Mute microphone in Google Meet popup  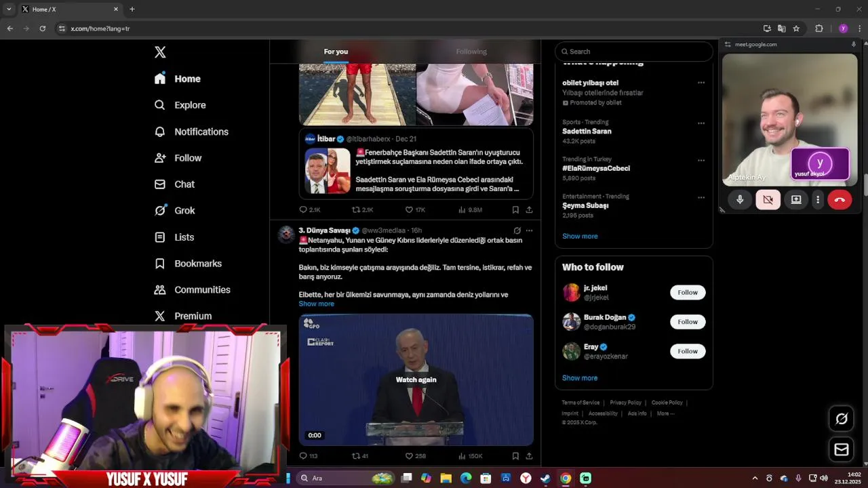pyautogui.click(x=740, y=199)
